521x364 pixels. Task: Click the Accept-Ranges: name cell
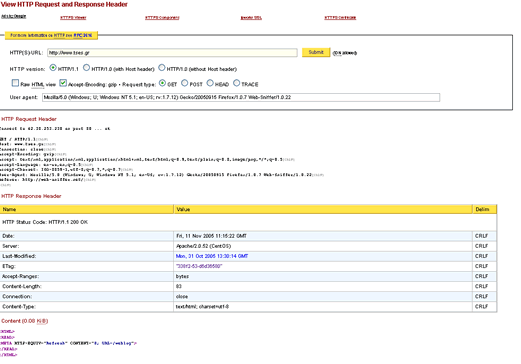click(87, 276)
